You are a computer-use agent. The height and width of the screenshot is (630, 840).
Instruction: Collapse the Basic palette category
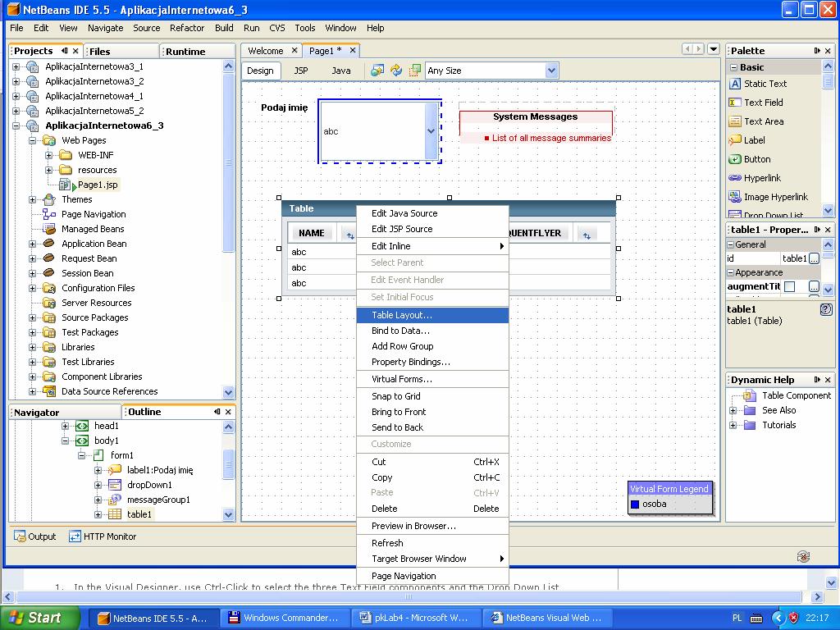click(734, 67)
